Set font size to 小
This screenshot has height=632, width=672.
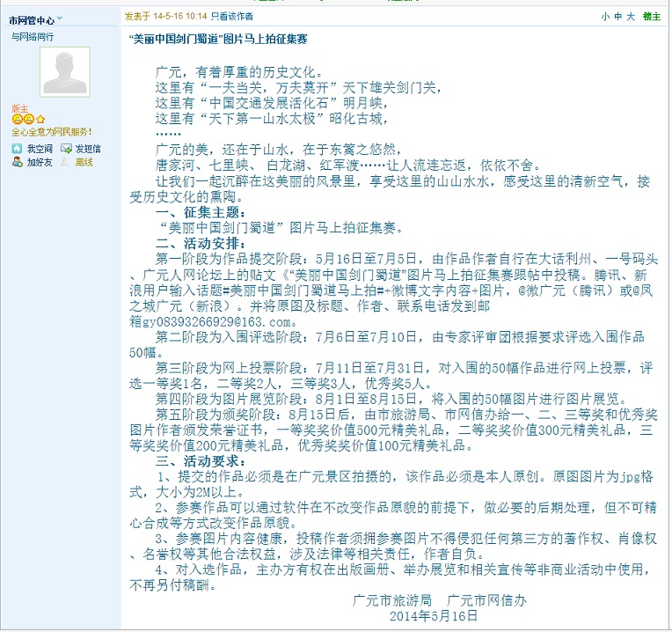click(x=605, y=17)
